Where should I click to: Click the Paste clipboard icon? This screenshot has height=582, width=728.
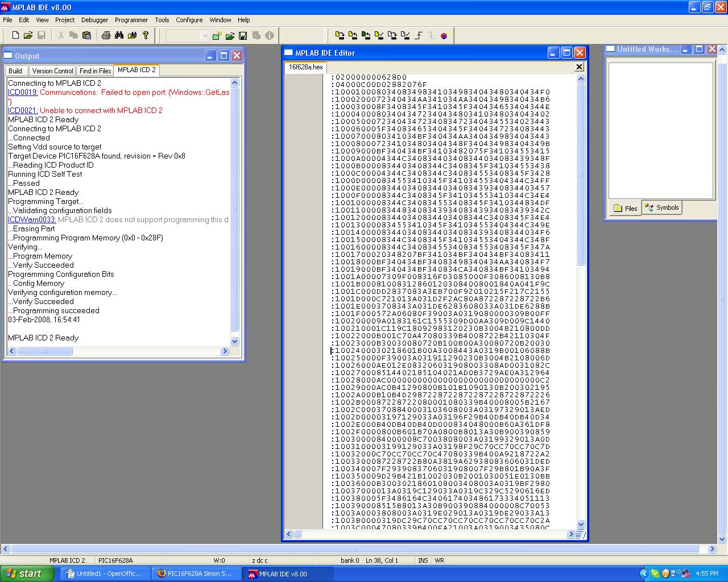pyautogui.click(x=87, y=35)
